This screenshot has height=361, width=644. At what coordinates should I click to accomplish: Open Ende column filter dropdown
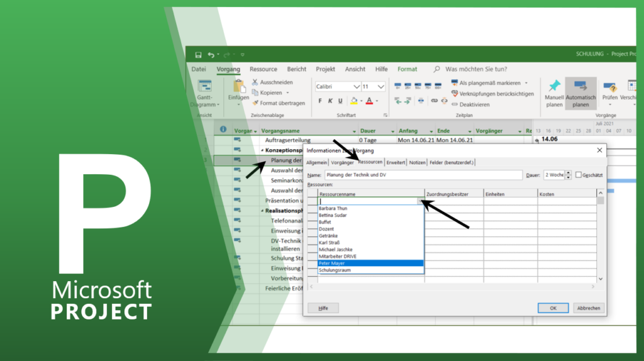pyautogui.click(x=469, y=131)
